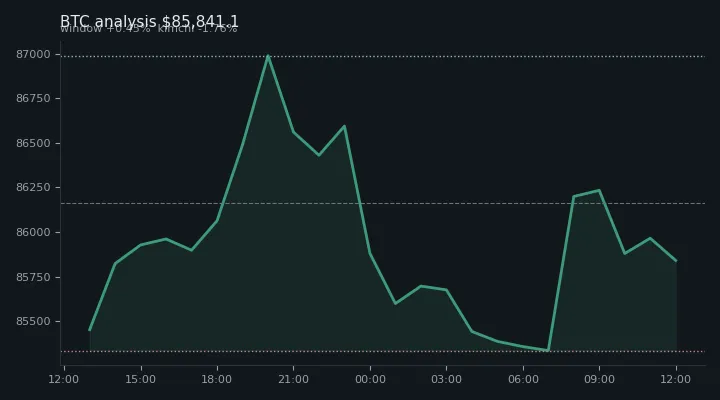Screen dimensions: 720x400
Task: Click the 06:00 x-axis time label
Action: 523,379
